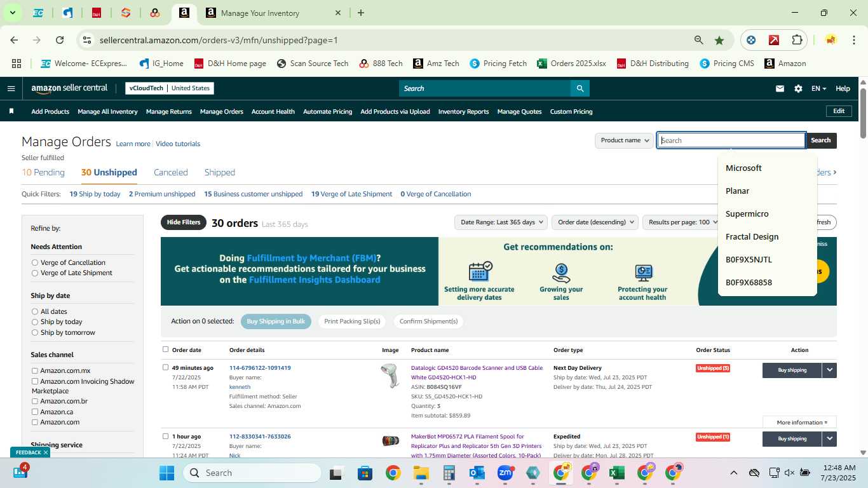
Task: Open the settings gear icon
Action: click(798, 89)
